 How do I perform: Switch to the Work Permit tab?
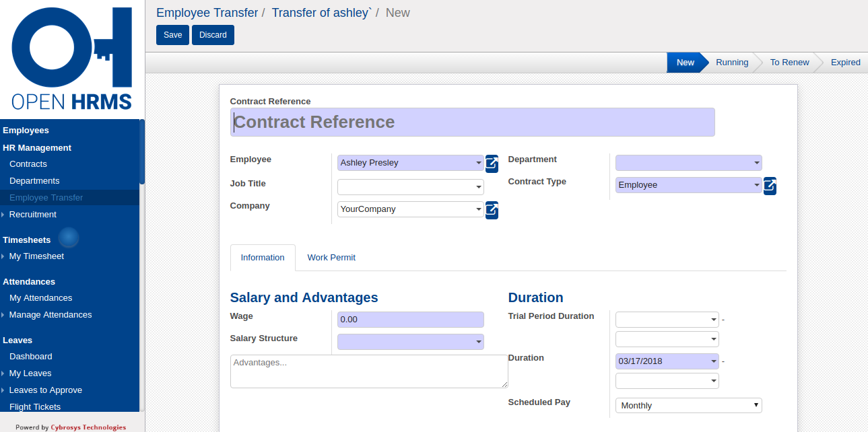point(331,258)
